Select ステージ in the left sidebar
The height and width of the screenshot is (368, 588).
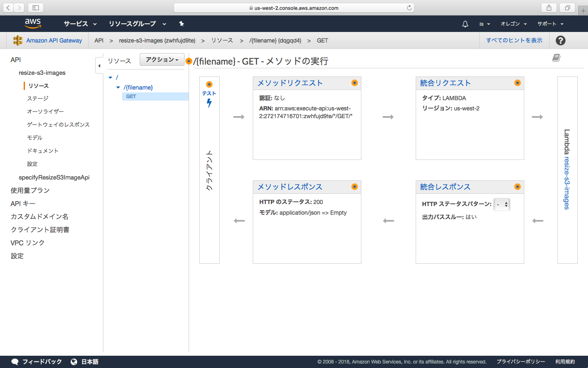tap(38, 99)
